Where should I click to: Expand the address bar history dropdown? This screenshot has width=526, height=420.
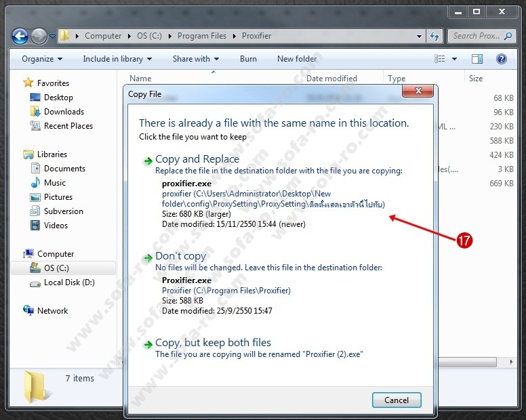click(x=419, y=36)
